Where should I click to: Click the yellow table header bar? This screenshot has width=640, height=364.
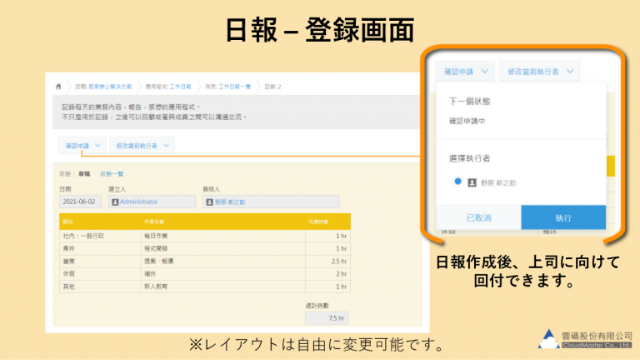204,223
